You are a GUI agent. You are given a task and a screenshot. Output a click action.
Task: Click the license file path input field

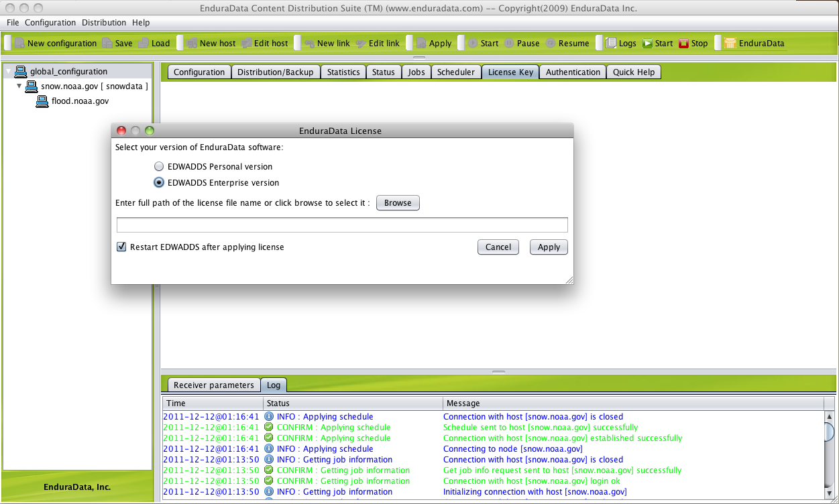pos(342,225)
